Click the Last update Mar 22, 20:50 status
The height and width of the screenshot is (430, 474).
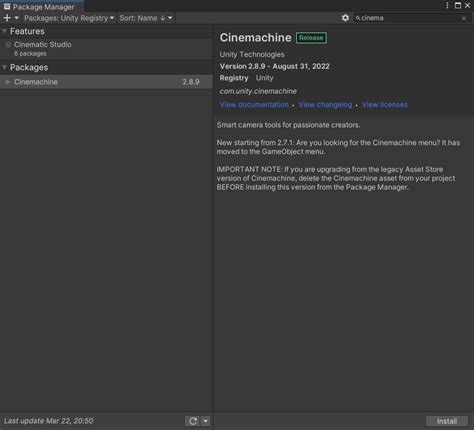(49, 421)
